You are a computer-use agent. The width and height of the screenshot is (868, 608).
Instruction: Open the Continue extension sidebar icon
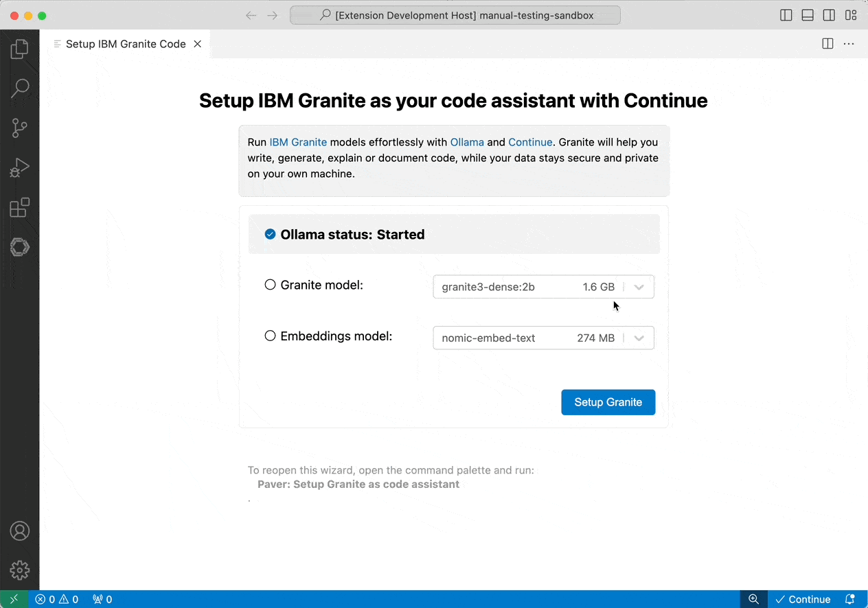click(x=20, y=247)
